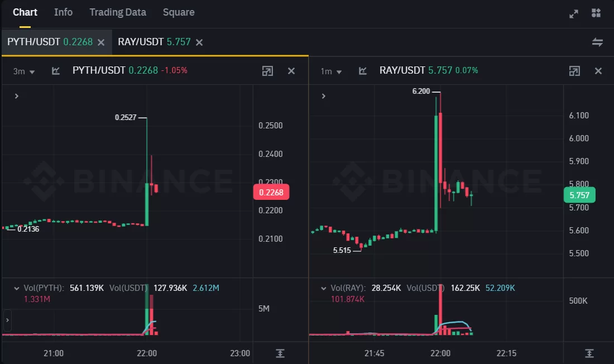Switch to the Trading Data tab
Viewport: 614px width, 364px height.
pos(118,12)
